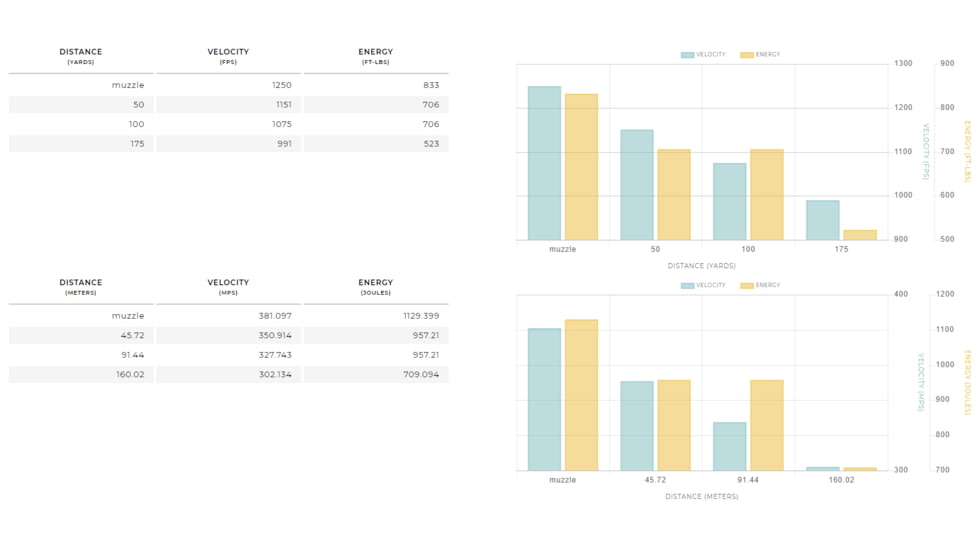Select the 1250 velocity cell
The image size is (978, 550).
pos(228,85)
